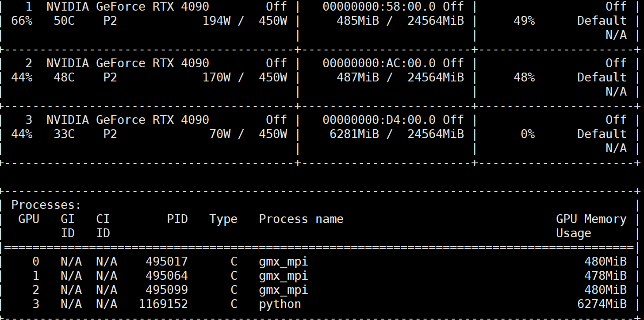Click the 66% fan speed value
The image size is (644, 320).
click(x=22, y=21)
